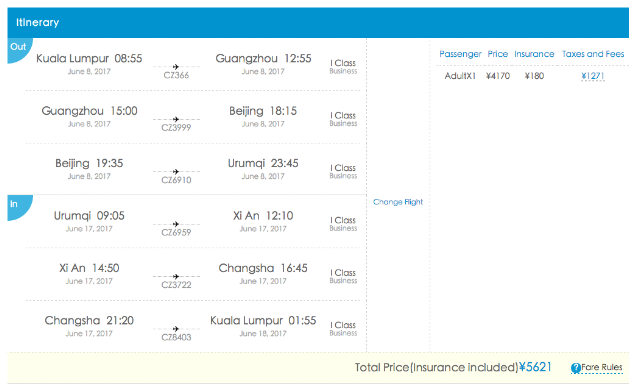Click the airplane icon above CZ3722

[176, 276]
